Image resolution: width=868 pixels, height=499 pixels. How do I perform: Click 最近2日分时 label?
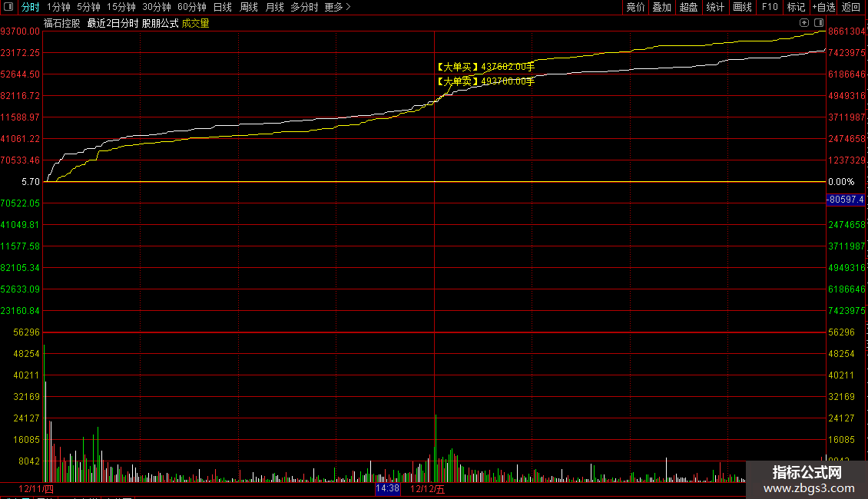coord(113,23)
